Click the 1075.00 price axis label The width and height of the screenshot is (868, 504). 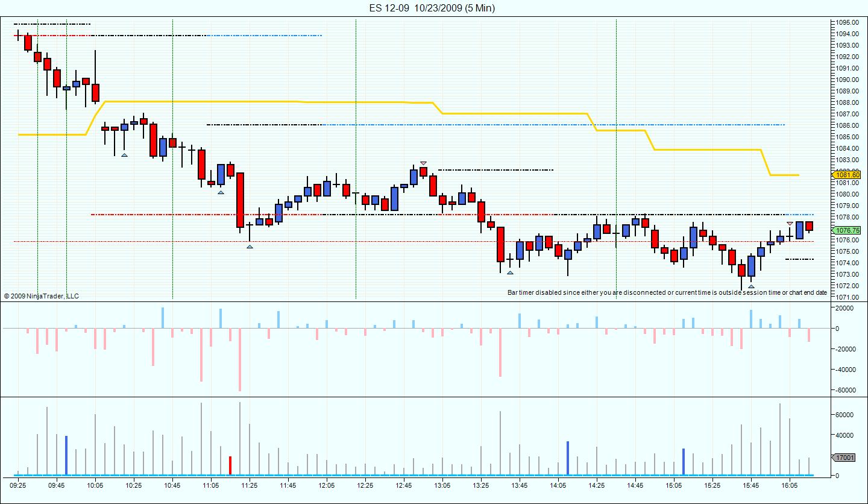coord(847,251)
